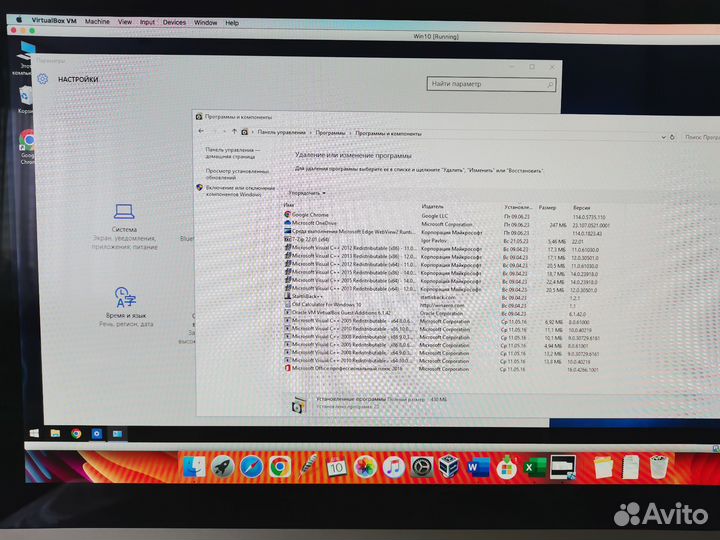Sort by Издатель column header
This screenshot has width=720, height=540.
pos(432,207)
